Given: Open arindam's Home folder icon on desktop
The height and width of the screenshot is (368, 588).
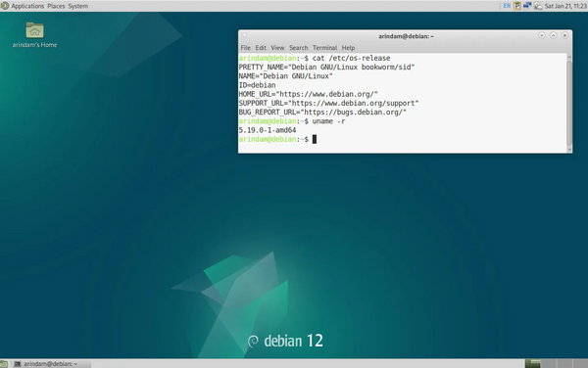Looking at the screenshot, I should tap(34, 35).
